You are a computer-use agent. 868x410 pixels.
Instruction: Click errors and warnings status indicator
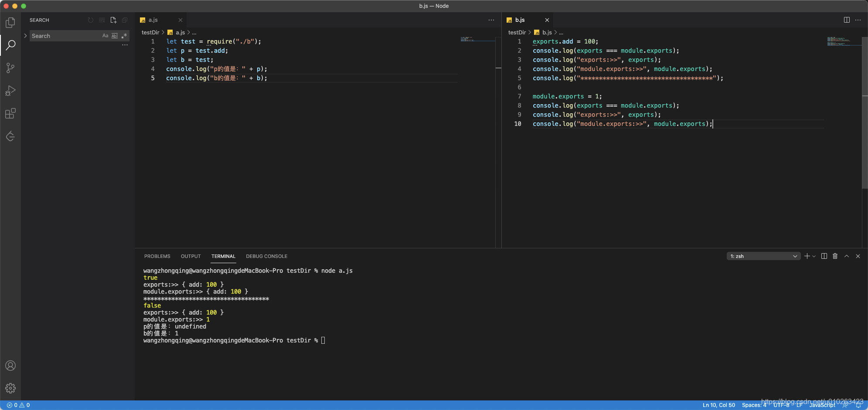18,405
